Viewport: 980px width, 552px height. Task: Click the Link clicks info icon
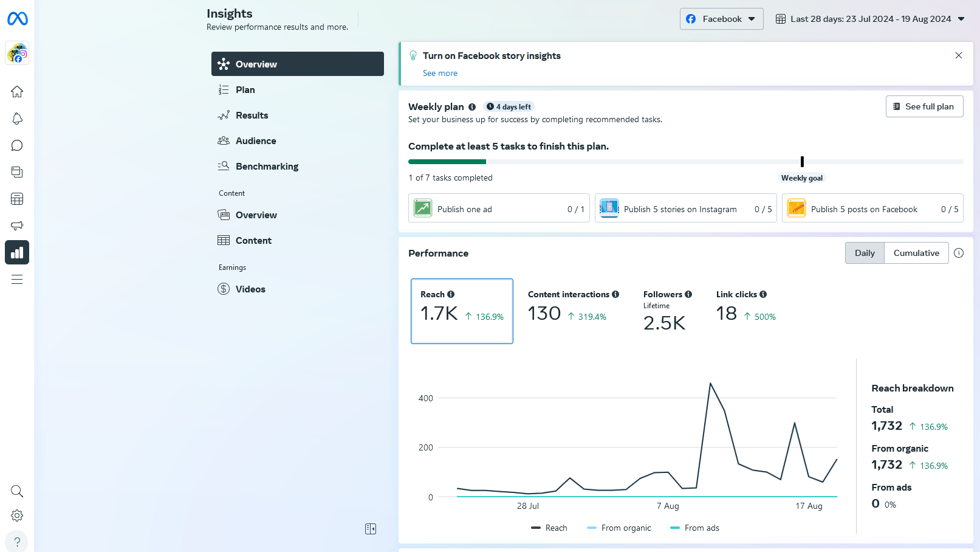[763, 294]
